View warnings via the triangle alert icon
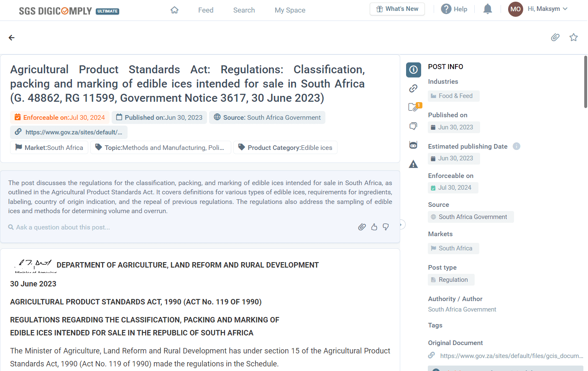Screen dimensions: 588x371 [413, 164]
